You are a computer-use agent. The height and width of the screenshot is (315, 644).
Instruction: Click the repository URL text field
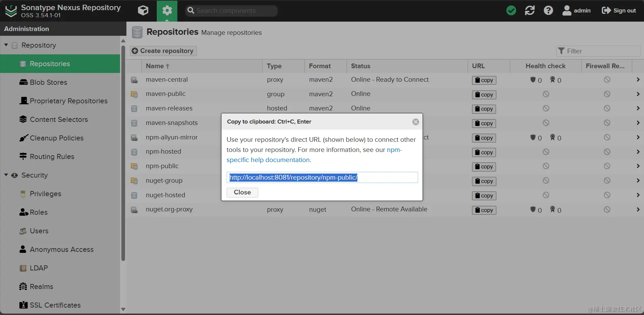click(322, 178)
